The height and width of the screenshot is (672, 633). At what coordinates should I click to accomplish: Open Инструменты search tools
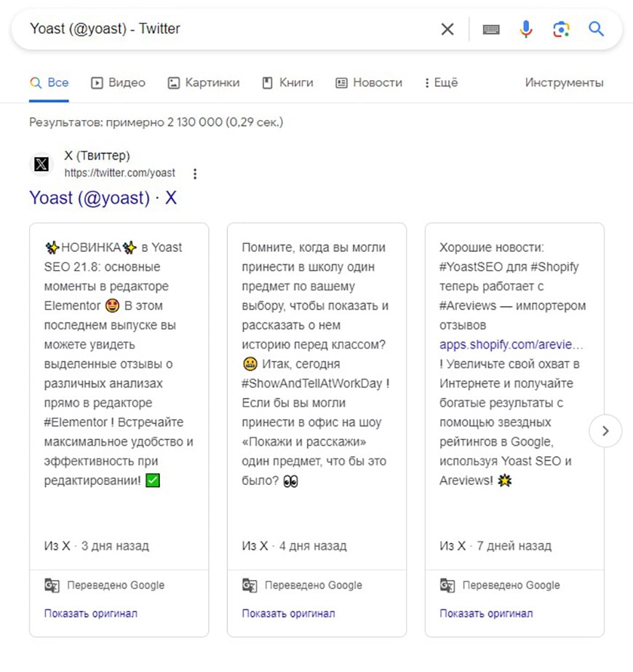click(564, 82)
